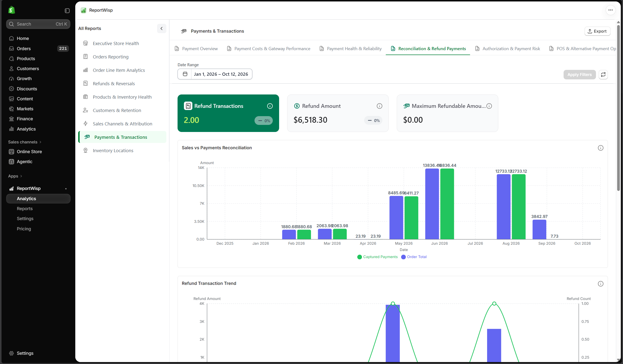Image resolution: width=623 pixels, height=364 pixels.
Task: Expand the Apps section
Action: [x=15, y=176]
